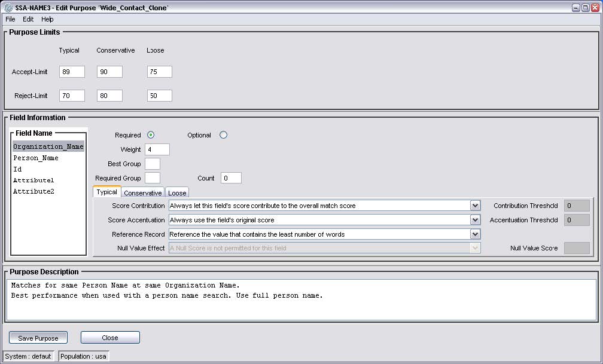The image size is (603, 364).
Task: Click the Typical Accept-Limit input field
Action: click(x=72, y=72)
